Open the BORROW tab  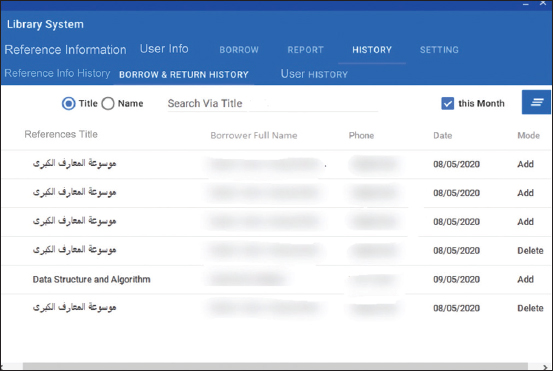(x=239, y=50)
